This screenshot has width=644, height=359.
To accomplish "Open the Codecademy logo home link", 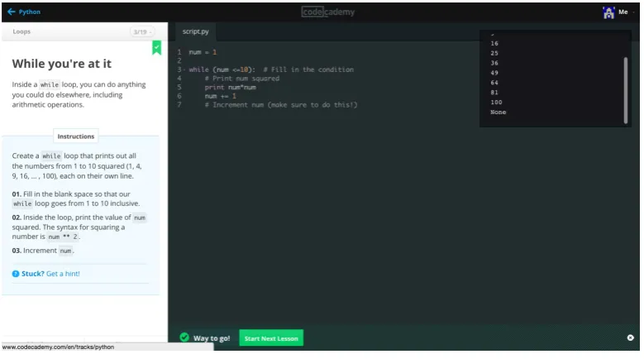I will 327,12.
